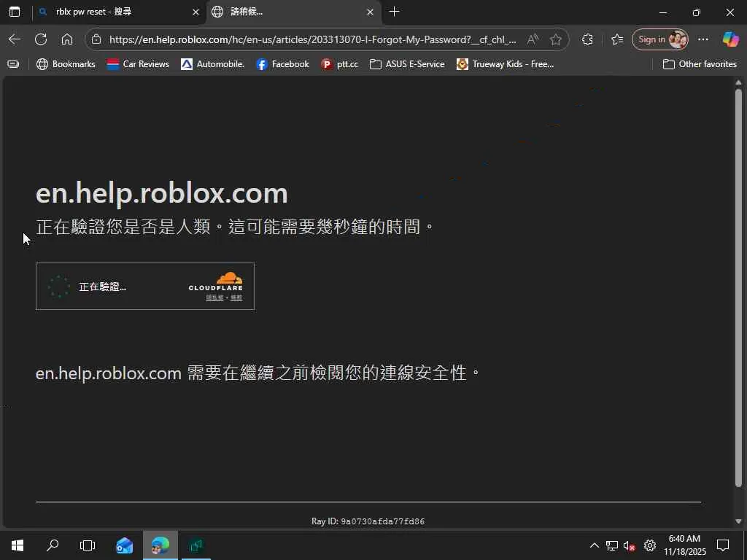Open the Cloudflare privacy link
Image resolution: width=747 pixels, height=560 pixels.
pos(214,297)
